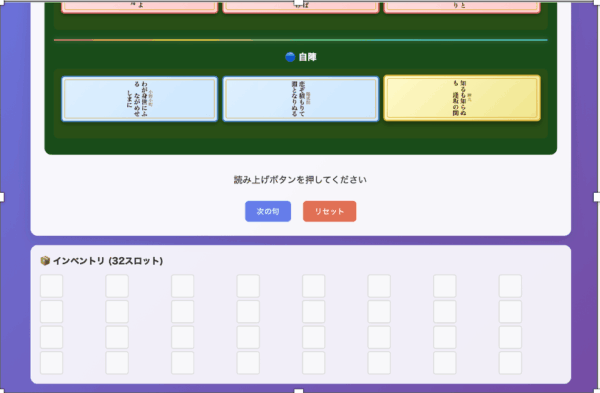Pick the yellow 知るも知らぬも逢坂の関 card
This screenshot has height=393, width=600.
point(462,98)
